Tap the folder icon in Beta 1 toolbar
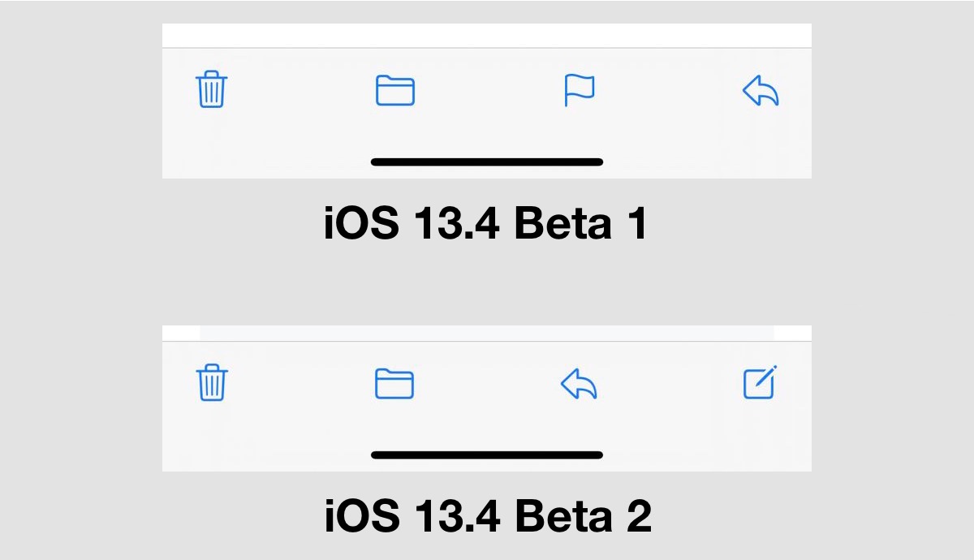This screenshot has width=974, height=560. coord(395,90)
